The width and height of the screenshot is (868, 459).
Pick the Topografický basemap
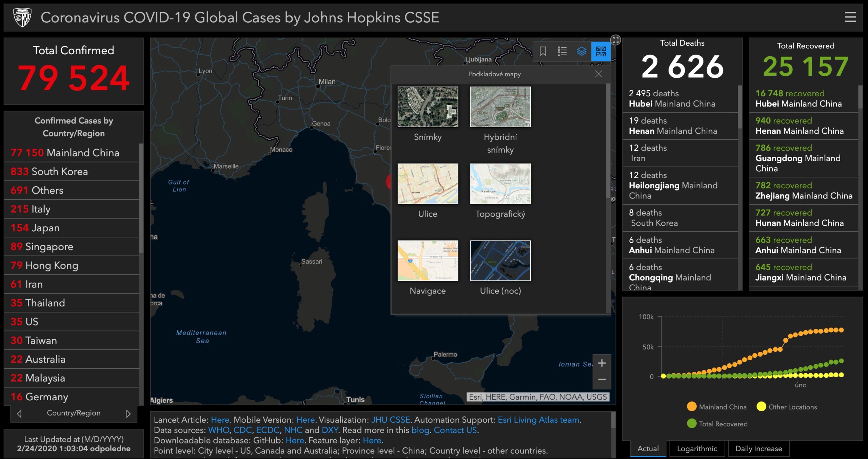[500, 184]
